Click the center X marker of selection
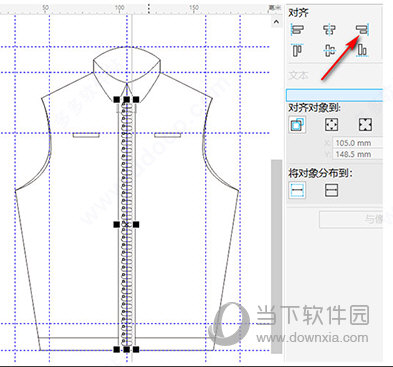Image resolution: width=393 pixels, height=367 pixels. tap(126, 225)
